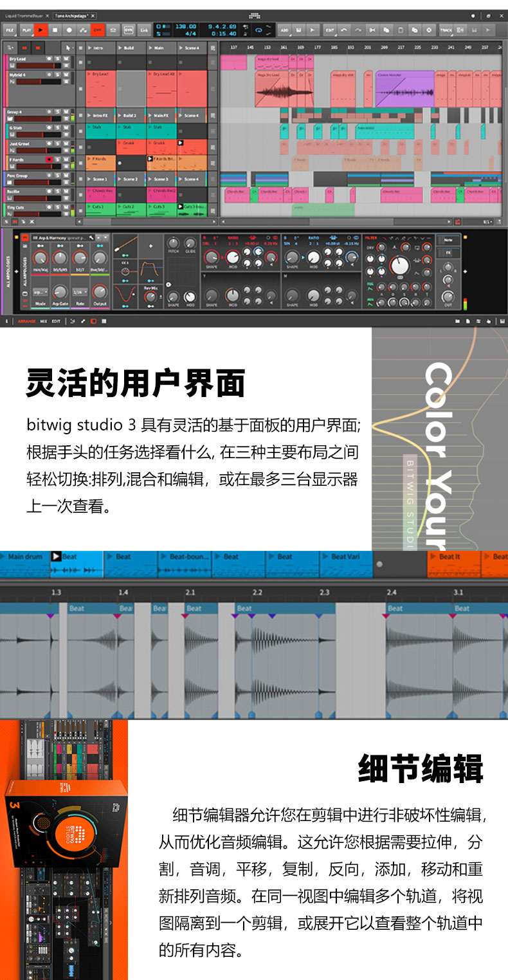Screen dimensions: 508x980
Task: Disarm recording on the F Kords track
Action: (49, 160)
